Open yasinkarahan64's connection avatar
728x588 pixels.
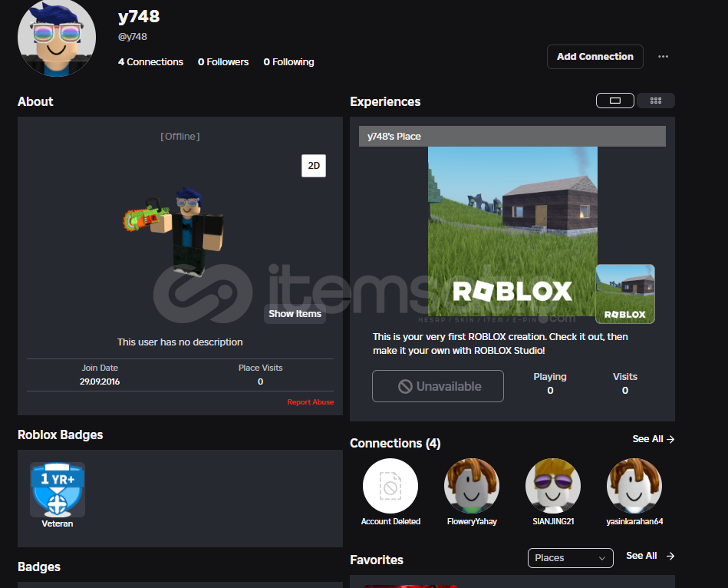click(x=634, y=486)
